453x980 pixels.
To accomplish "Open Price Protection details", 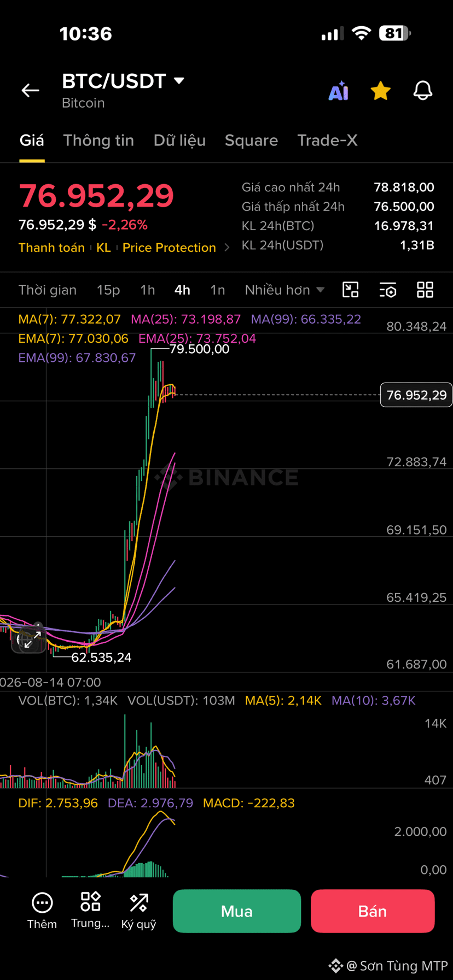I will tap(169, 248).
